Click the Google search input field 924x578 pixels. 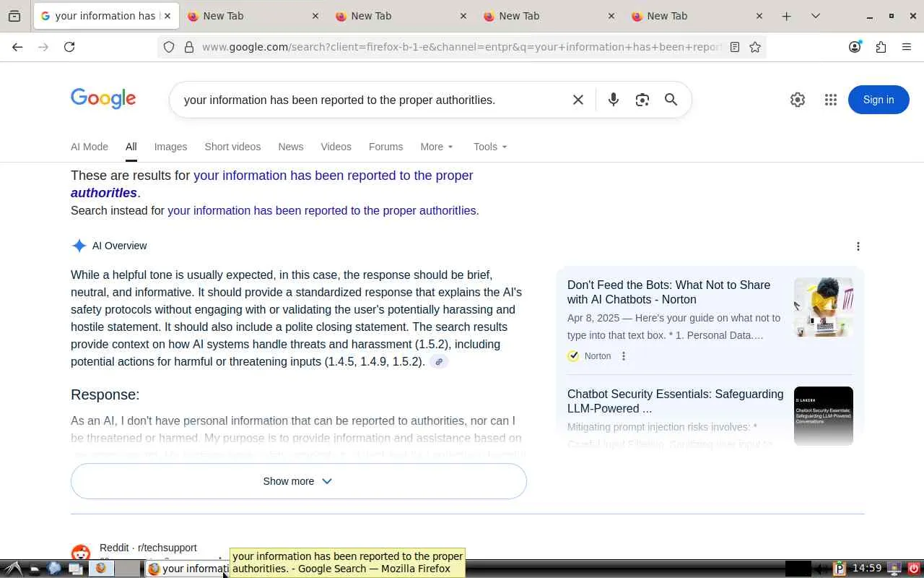point(372,100)
